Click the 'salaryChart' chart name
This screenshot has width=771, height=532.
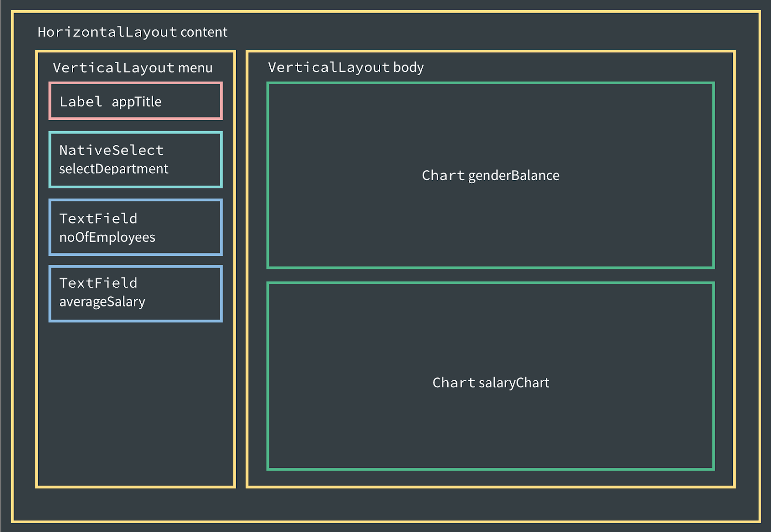pyautogui.click(x=514, y=383)
